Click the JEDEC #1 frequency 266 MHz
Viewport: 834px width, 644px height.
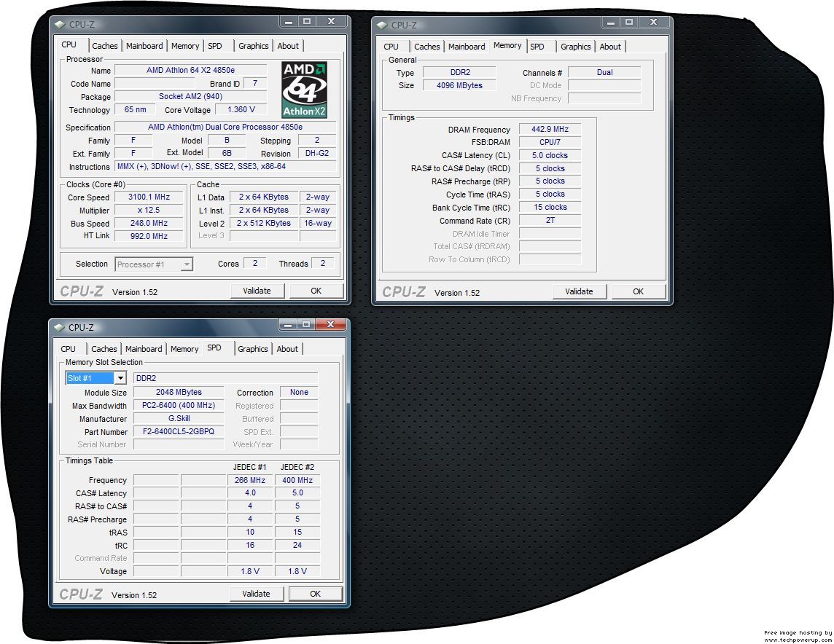click(x=250, y=480)
